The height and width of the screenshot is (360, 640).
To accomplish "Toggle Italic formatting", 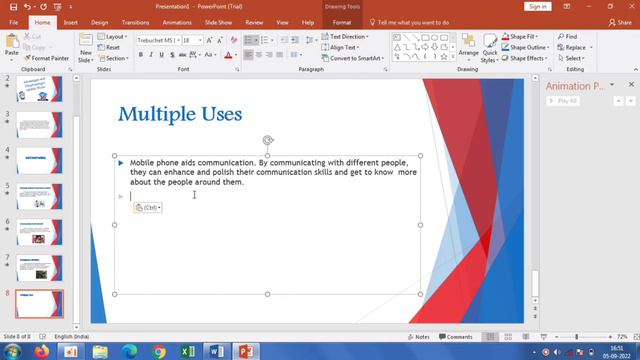I will coord(151,55).
